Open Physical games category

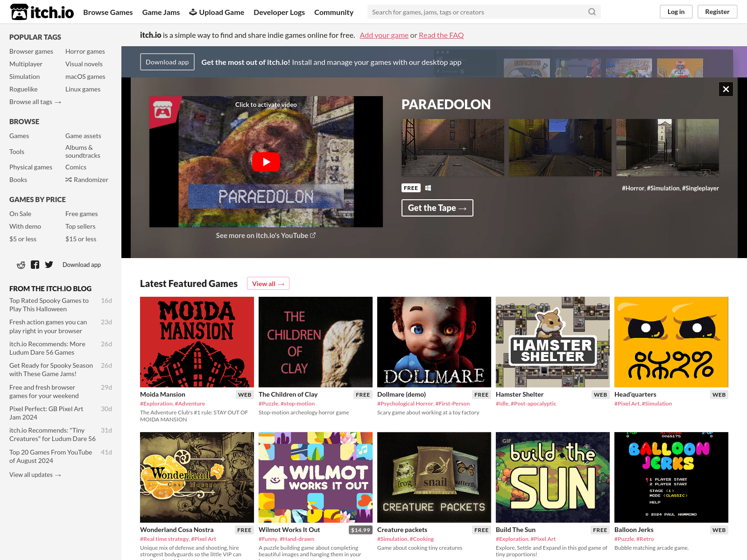click(31, 167)
